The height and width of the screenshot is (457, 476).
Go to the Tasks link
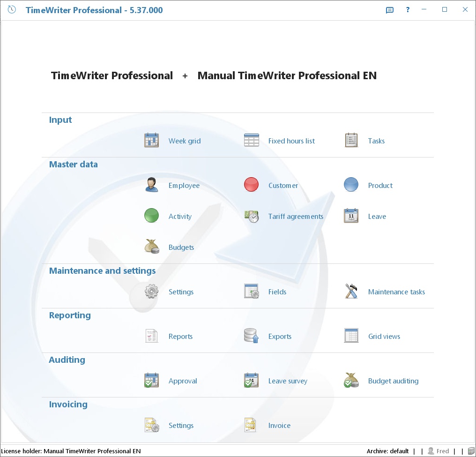click(x=376, y=141)
